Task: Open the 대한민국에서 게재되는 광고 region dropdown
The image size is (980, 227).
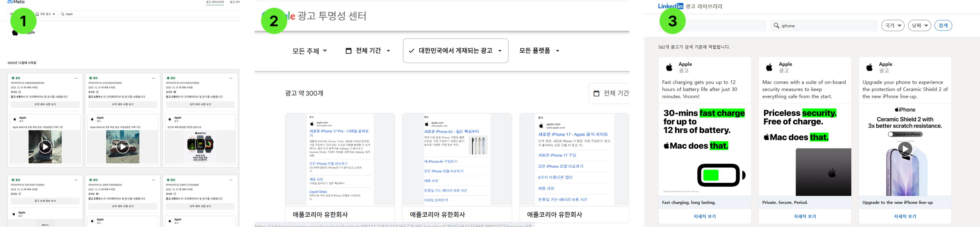Action: click(x=455, y=51)
